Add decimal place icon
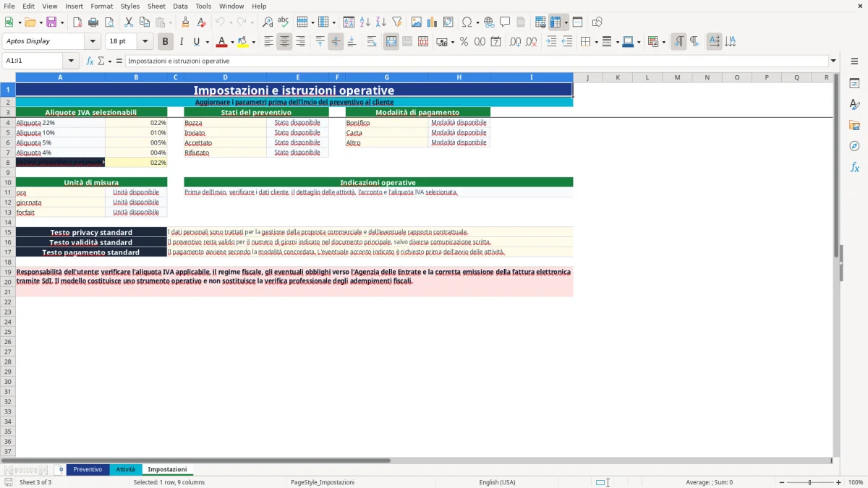The width and height of the screenshot is (868, 488). (x=515, y=42)
